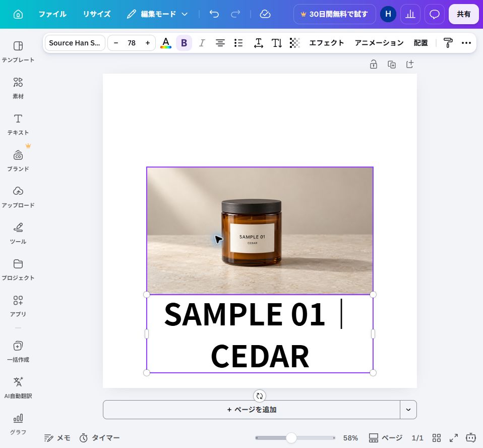The height and width of the screenshot is (448, 483).
Task: Open the ファイル menu
Action: 52,14
